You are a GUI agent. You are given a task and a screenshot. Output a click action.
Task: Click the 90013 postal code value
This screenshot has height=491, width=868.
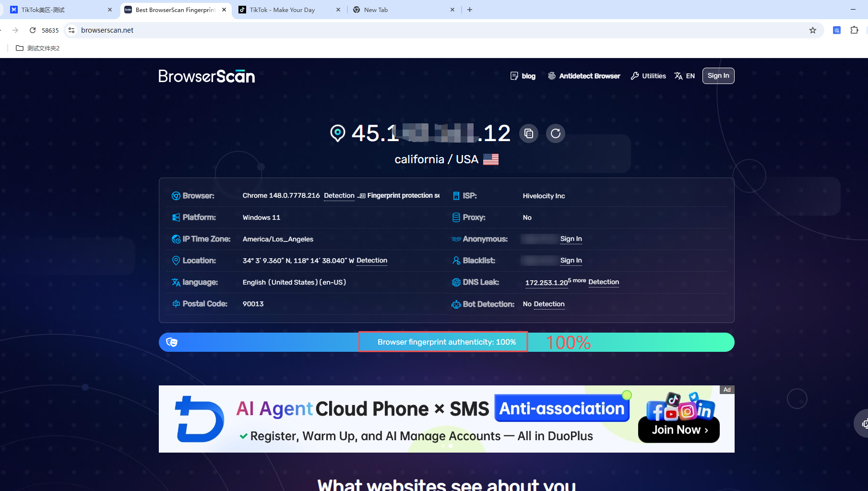click(253, 304)
